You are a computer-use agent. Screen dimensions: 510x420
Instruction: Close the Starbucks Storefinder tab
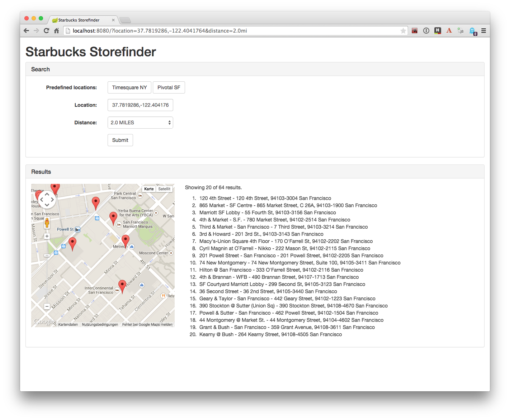pyautogui.click(x=113, y=20)
